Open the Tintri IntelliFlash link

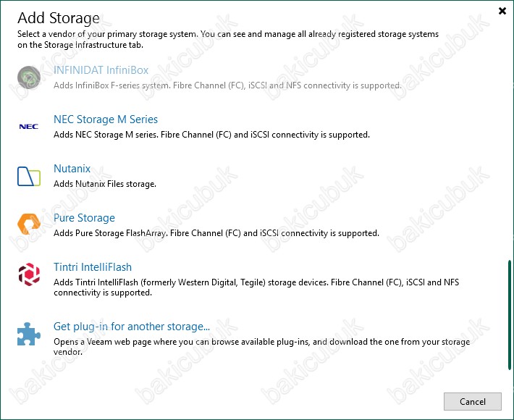(93, 267)
